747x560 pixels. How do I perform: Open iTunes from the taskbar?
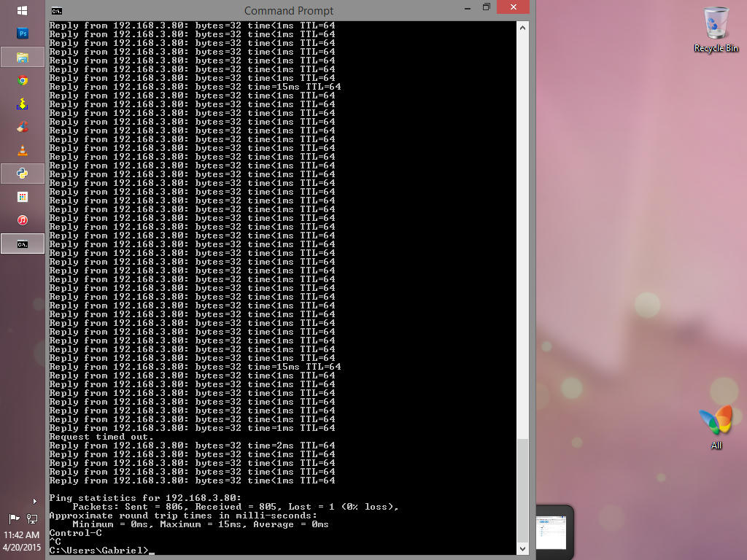click(x=23, y=220)
